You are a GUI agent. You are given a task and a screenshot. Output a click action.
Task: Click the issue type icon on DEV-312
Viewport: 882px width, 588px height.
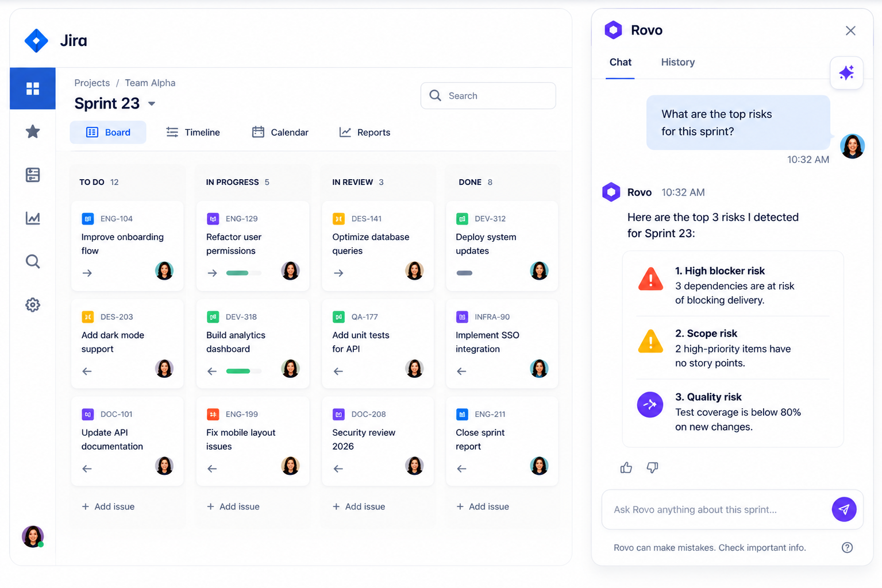462,219
